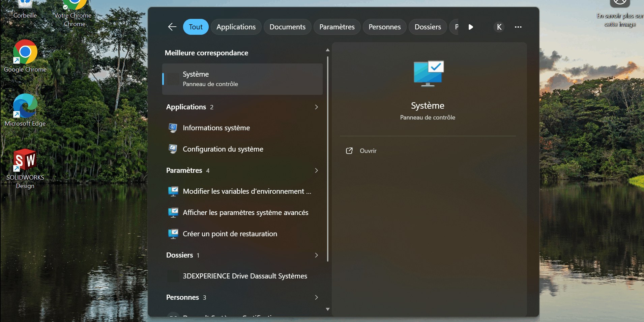Click the results list scroll-down arrow
The image size is (644, 322).
(328, 309)
